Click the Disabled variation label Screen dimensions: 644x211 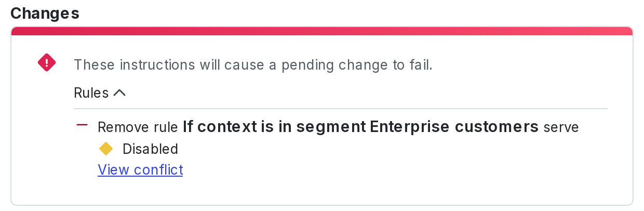click(151, 149)
